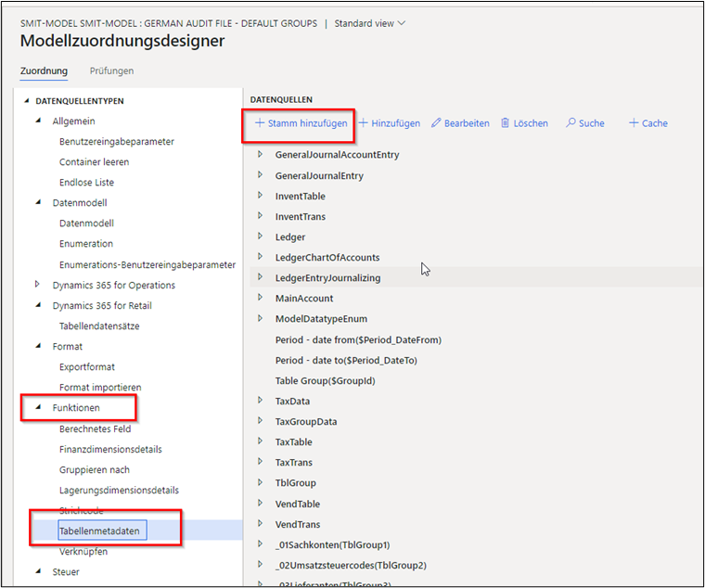705x588 pixels.
Task: Switch to the Prüfungen tab
Action: 111,71
